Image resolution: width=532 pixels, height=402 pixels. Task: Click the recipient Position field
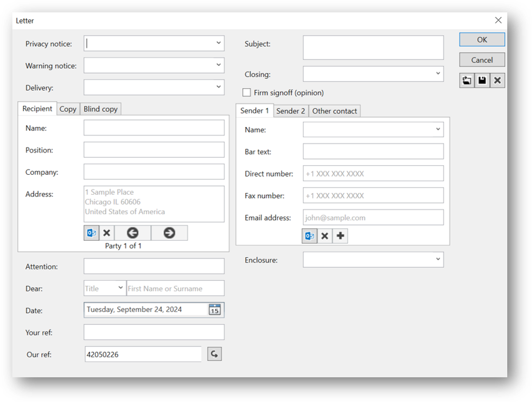[x=154, y=150]
